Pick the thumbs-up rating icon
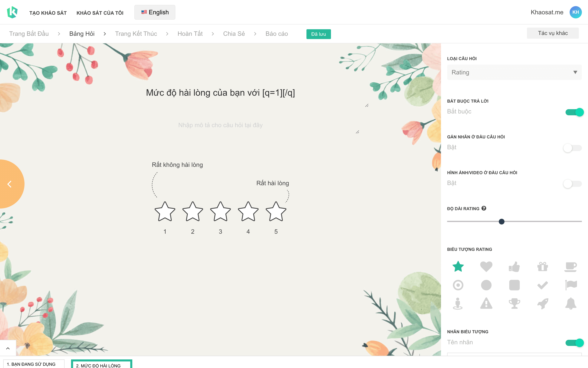Viewport: 588px width, 368px height. (x=514, y=267)
